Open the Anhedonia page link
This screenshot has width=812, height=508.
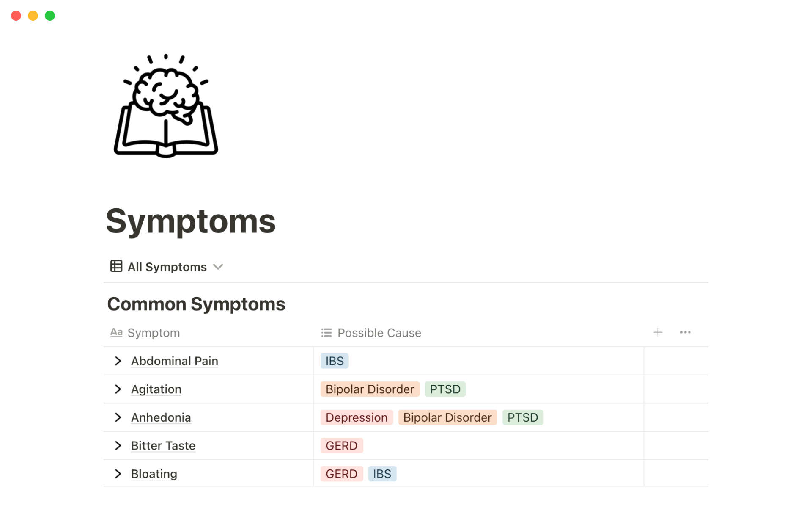pyautogui.click(x=161, y=417)
